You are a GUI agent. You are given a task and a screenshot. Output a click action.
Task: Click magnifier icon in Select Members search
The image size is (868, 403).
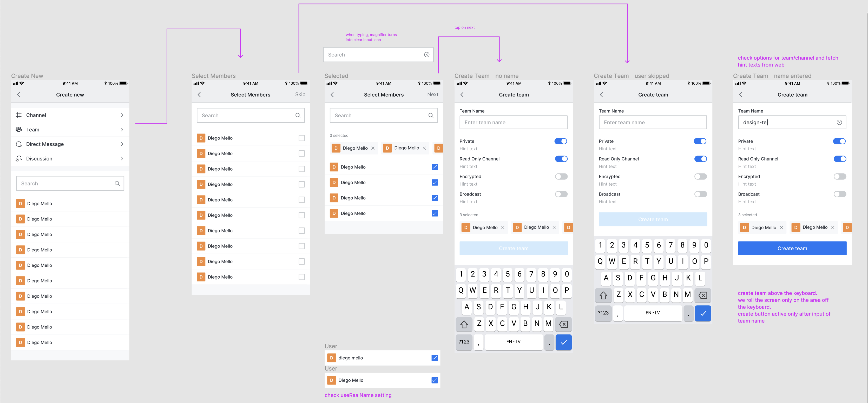[298, 116]
